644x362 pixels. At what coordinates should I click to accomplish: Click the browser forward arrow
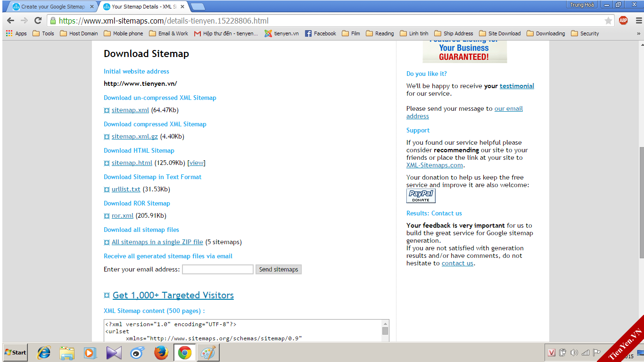24,21
